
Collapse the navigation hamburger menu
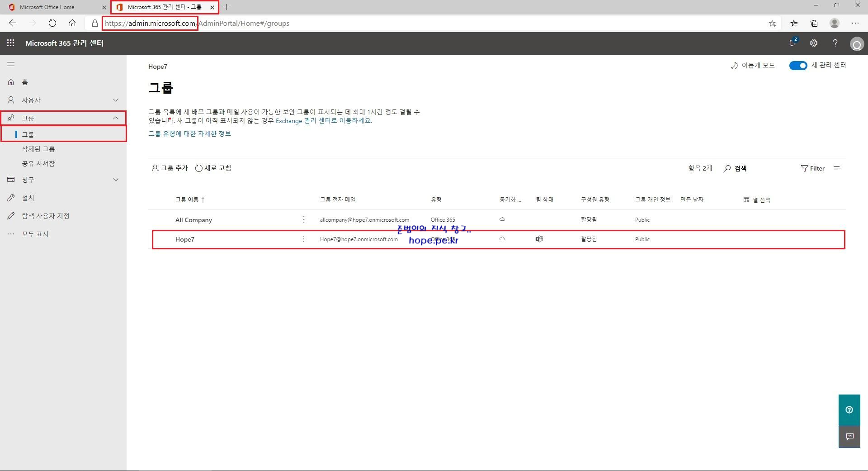[x=11, y=64]
